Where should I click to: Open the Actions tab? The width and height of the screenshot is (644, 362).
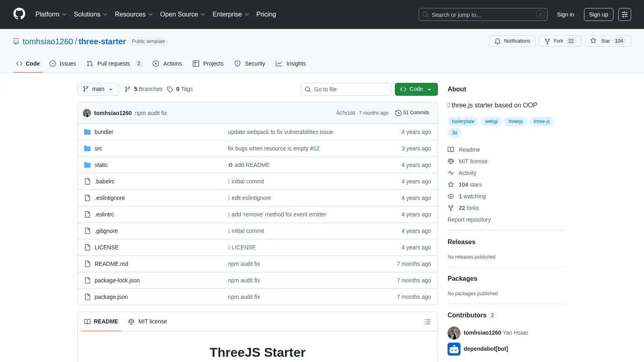[167, 64]
